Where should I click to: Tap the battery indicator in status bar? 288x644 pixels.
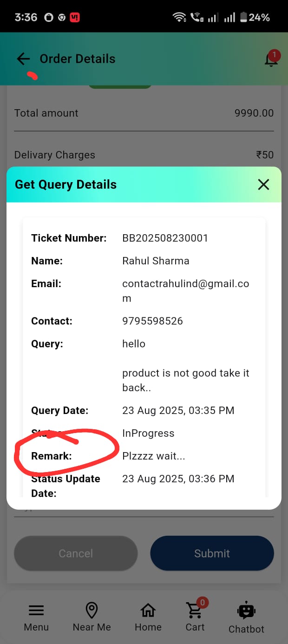pos(243,18)
